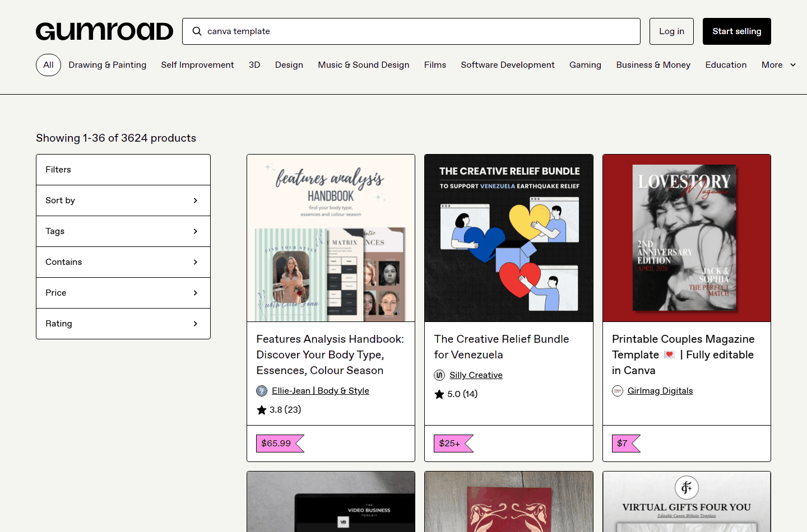This screenshot has width=807, height=532.
Task: Open the More categories dropdown
Action: pyautogui.click(x=778, y=65)
